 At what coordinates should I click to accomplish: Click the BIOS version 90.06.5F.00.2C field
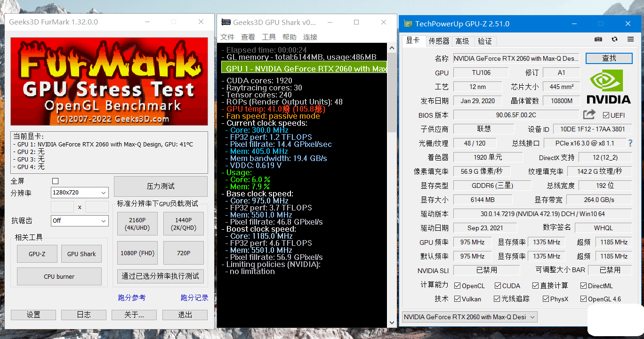pos(516,115)
